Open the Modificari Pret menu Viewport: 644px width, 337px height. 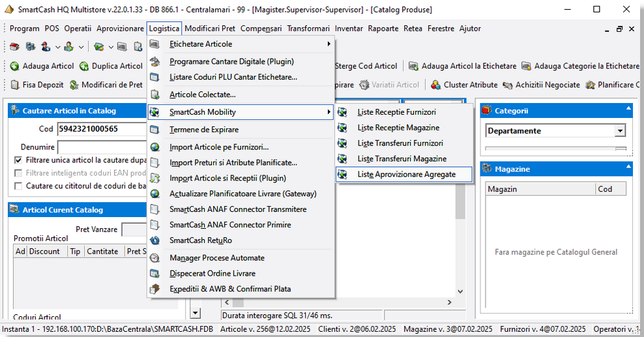point(210,28)
